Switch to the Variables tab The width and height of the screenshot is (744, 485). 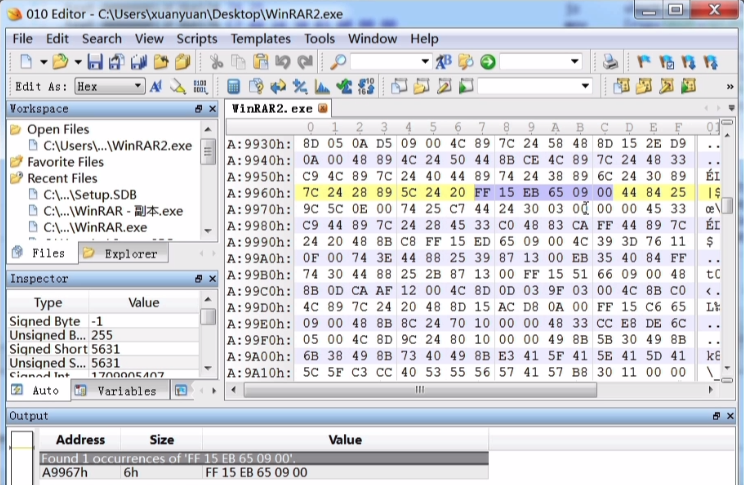[120, 391]
